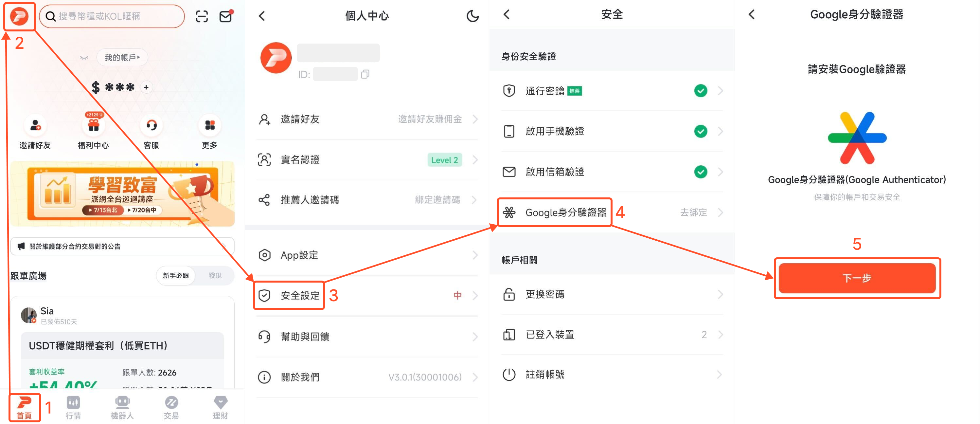This screenshot has width=980, height=424.
Task: Click the search coin or KOL field
Action: coord(112,16)
